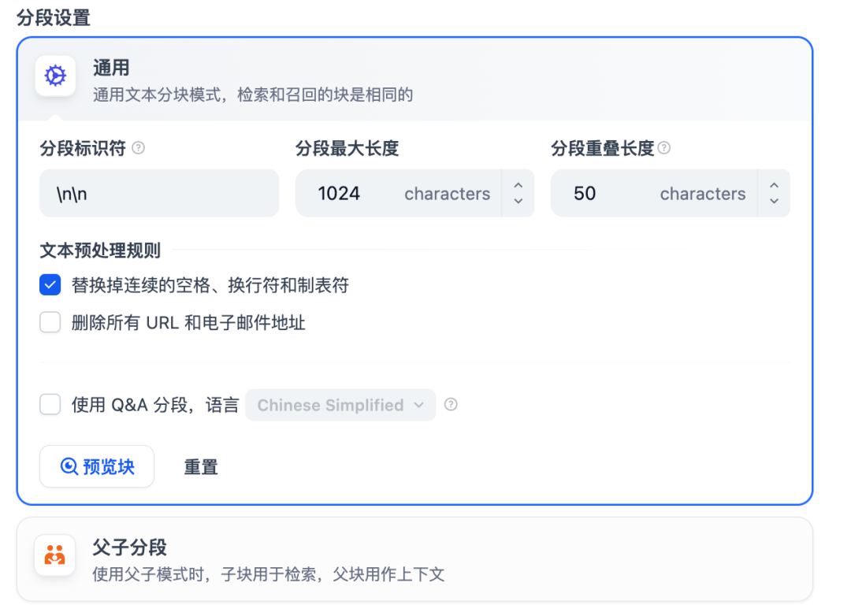Enable 删除所有 URL 和电子邮件地址

point(50,322)
